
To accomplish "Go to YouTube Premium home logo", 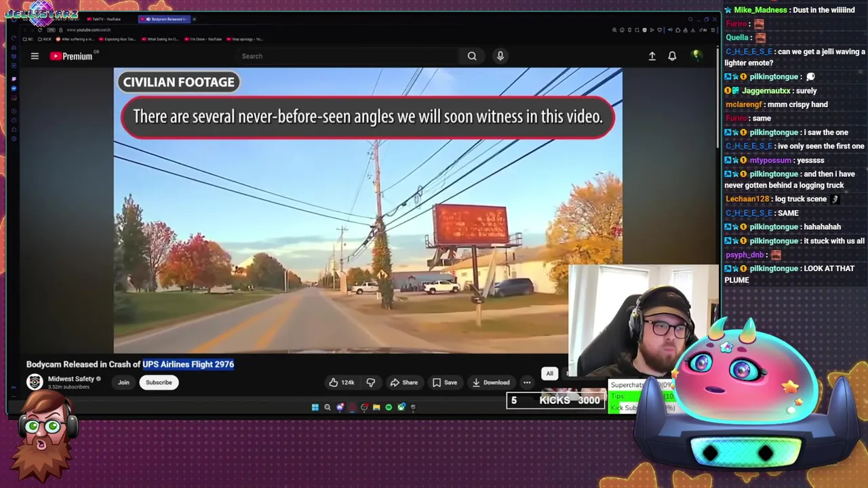I will pyautogui.click(x=71, y=56).
